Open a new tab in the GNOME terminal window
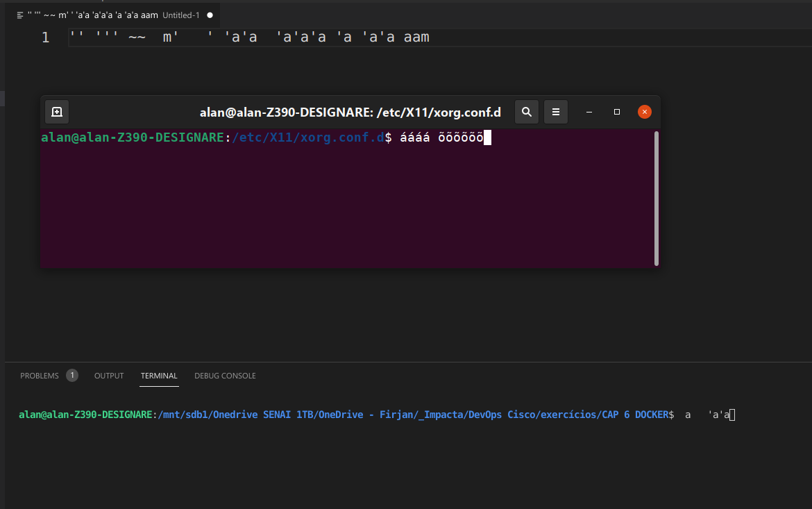Viewport: 812px width, 509px height. (57, 112)
